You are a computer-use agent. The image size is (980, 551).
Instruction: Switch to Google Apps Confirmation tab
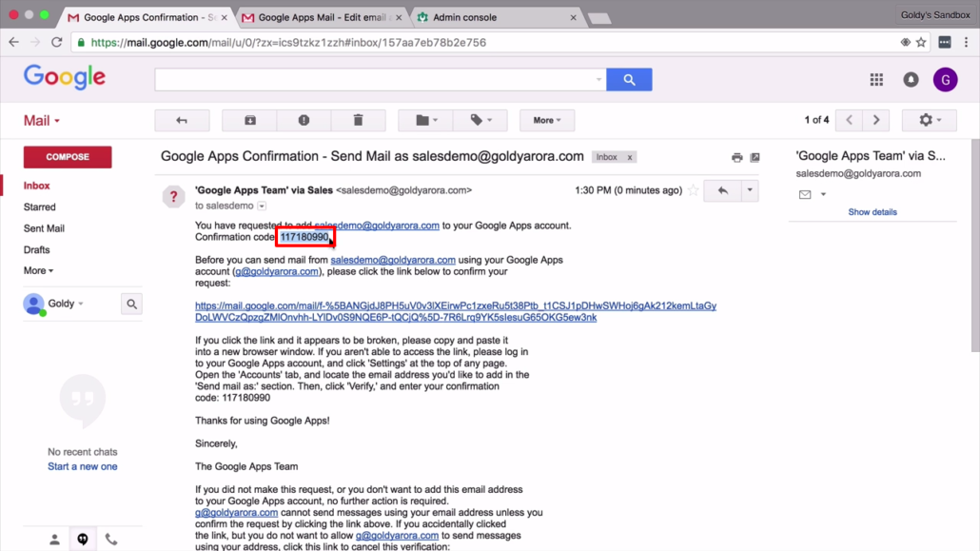point(148,17)
